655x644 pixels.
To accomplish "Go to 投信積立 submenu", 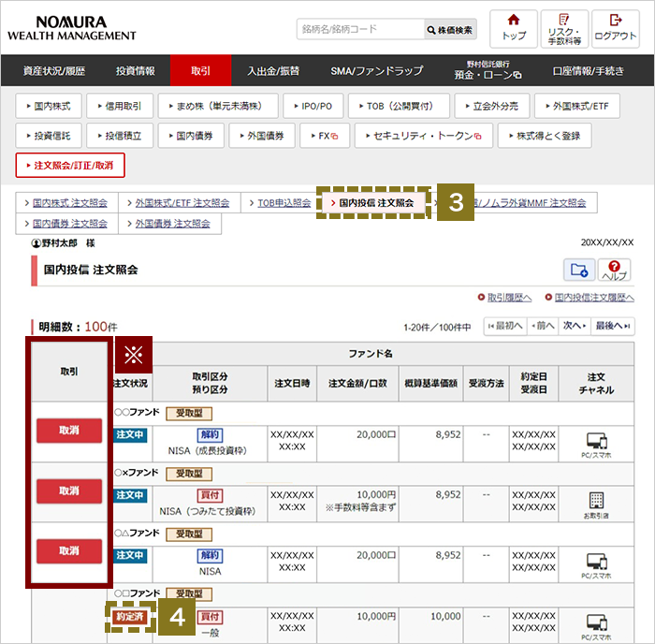I will pos(120,136).
